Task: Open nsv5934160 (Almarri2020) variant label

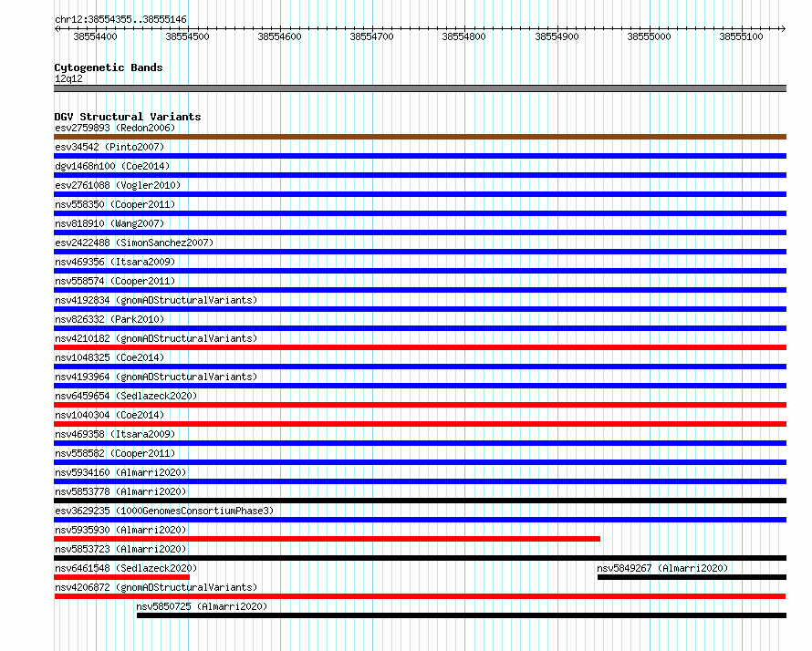Action: tap(120, 472)
